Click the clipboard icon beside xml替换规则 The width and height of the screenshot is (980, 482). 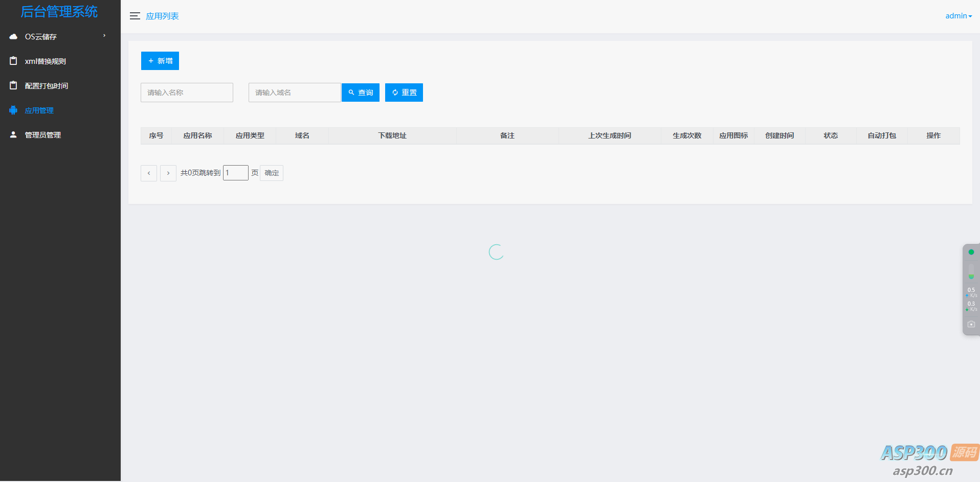(x=13, y=61)
